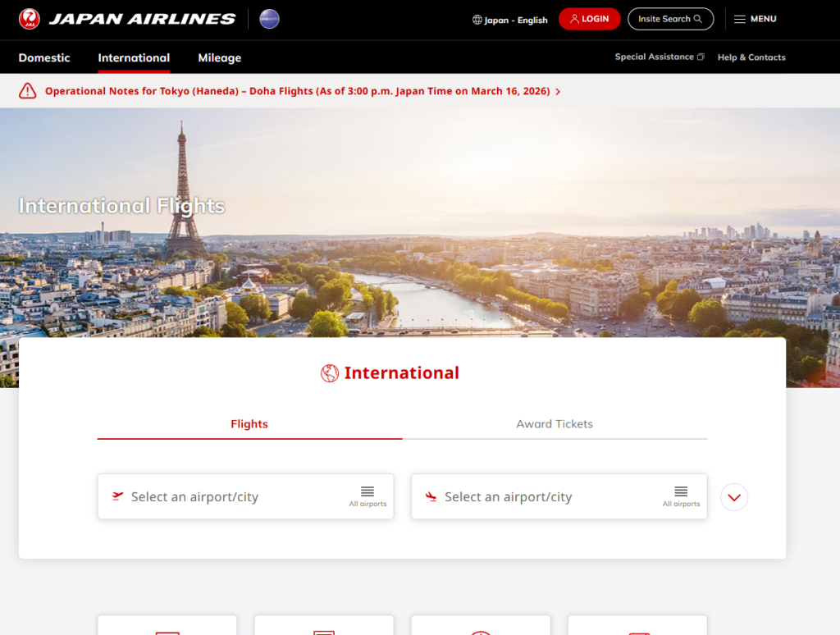
Task: Open All airports list for departure
Action: [x=367, y=496]
